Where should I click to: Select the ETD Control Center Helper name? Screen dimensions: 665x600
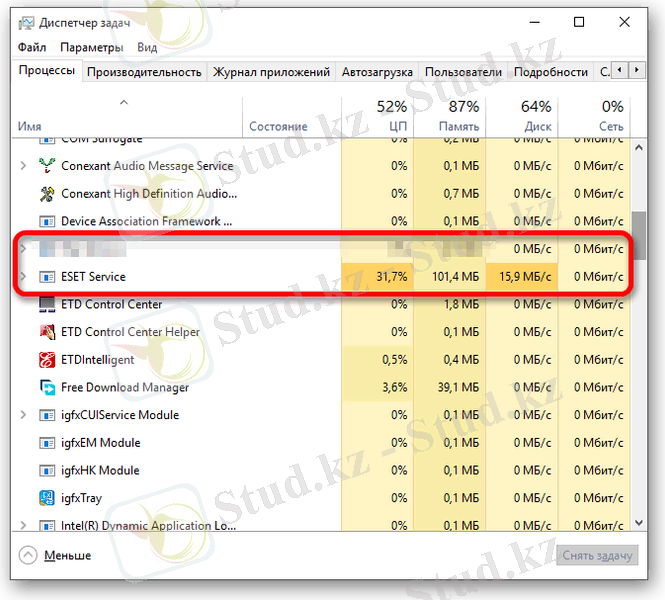pos(130,332)
